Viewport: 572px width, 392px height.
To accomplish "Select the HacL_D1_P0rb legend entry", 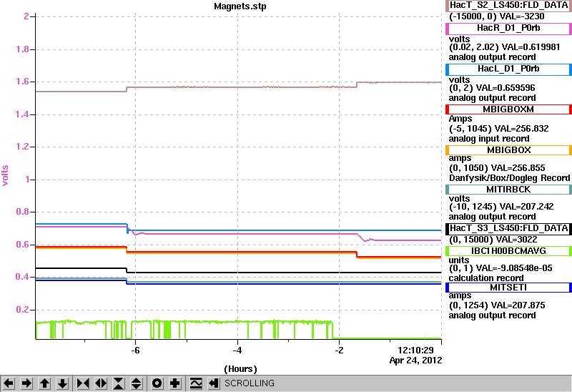I will 508,69.
